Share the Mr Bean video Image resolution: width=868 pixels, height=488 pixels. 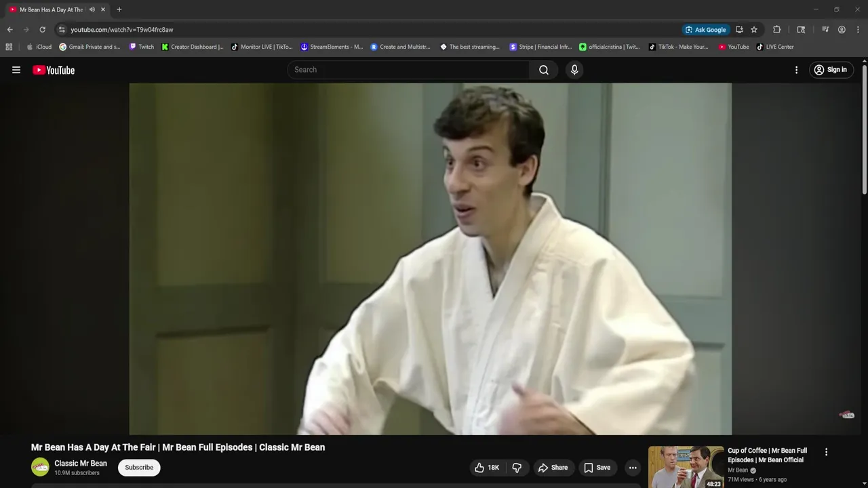point(553,468)
